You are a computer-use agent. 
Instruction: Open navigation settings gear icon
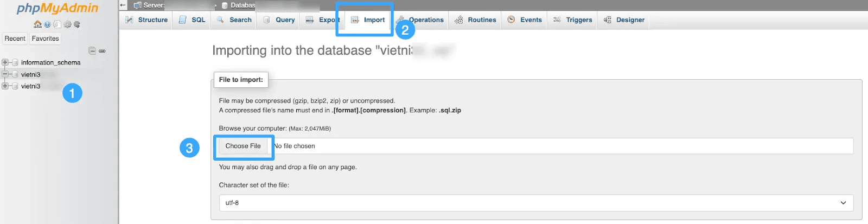pyautogui.click(x=67, y=24)
